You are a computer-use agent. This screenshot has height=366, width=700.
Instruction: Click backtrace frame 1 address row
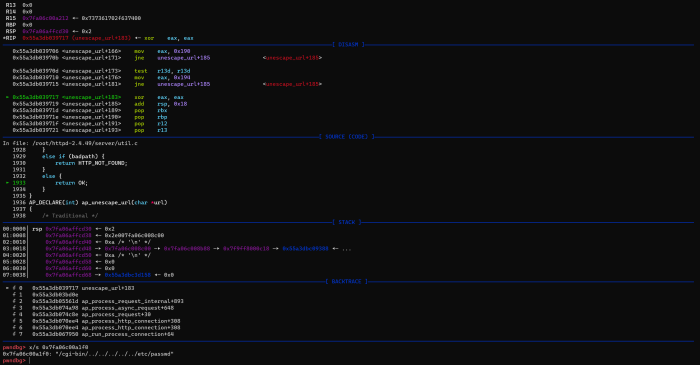coord(46,295)
